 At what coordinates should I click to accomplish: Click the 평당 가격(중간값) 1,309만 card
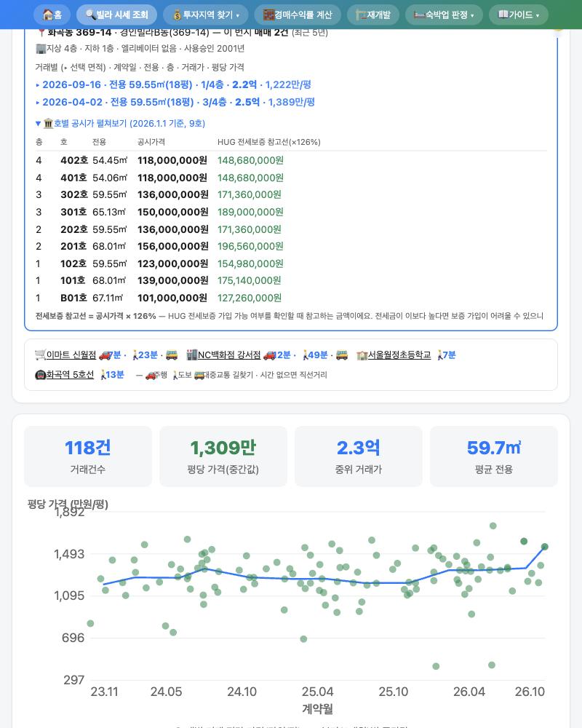tap(223, 456)
